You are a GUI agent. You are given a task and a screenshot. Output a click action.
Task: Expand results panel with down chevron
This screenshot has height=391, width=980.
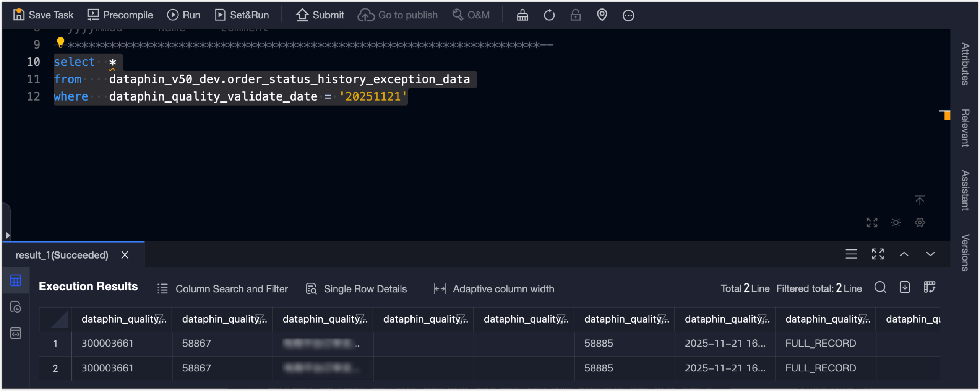pyautogui.click(x=930, y=254)
